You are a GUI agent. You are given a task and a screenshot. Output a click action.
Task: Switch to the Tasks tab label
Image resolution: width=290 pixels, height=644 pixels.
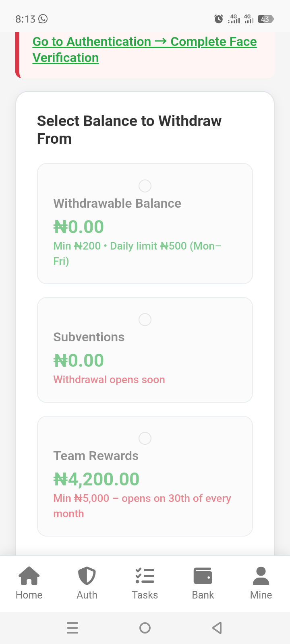tap(145, 595)
